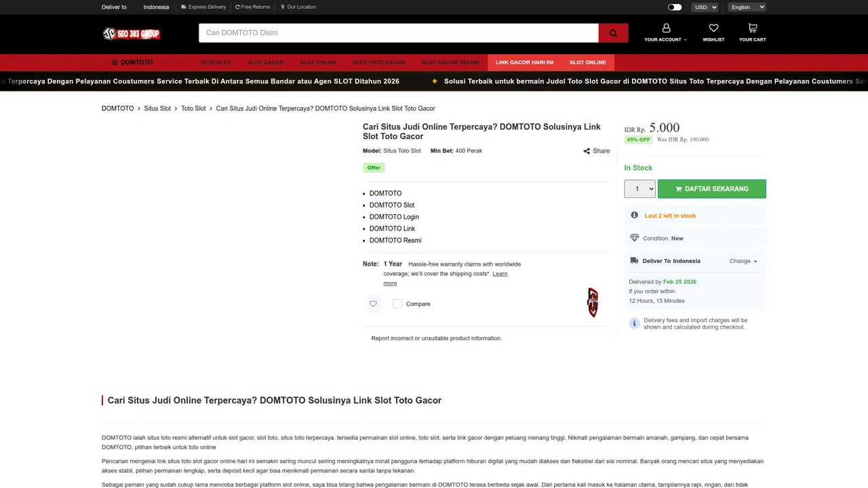Click Report incorrect or unsuitable product information
This screenshot has width=868, height=488.
(x=437, y=338)
